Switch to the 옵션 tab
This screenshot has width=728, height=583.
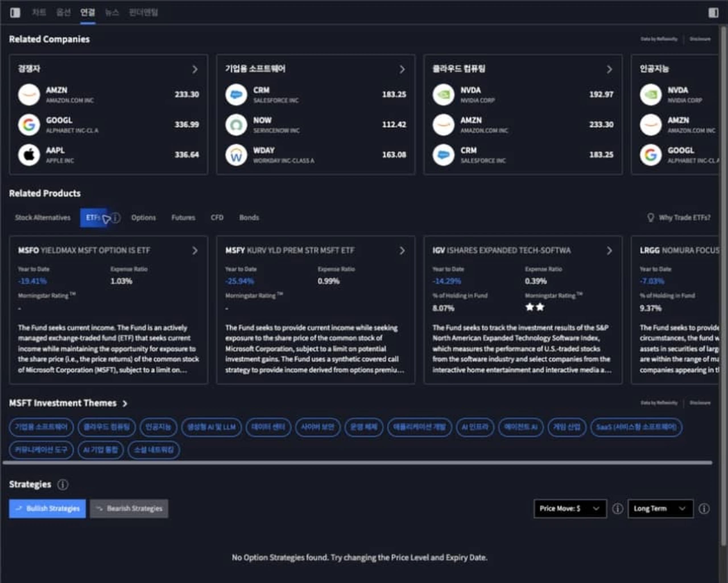[63, 13]
